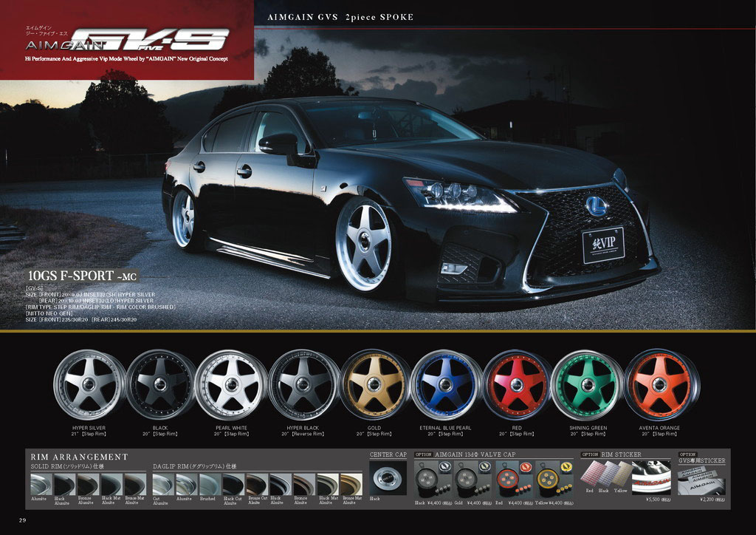Screen dimensions: 756x535
Task: Pick the Red wheel image
Action: tap(517, 384)
